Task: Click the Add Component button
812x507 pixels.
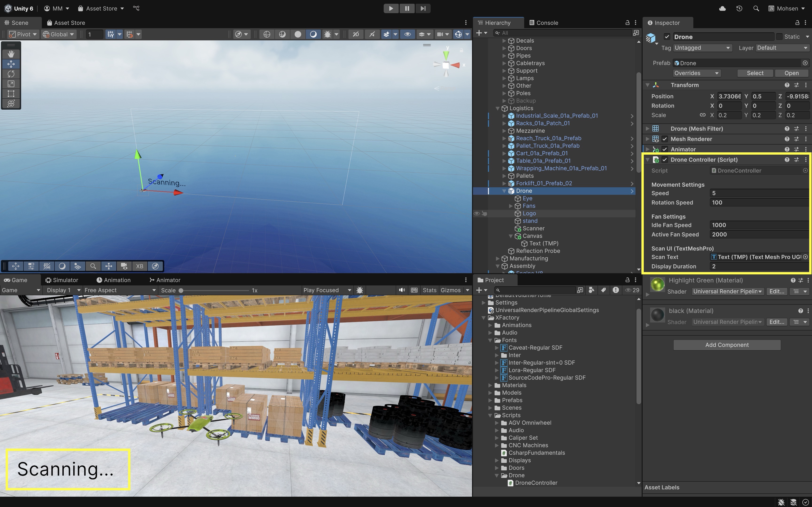Action: pos(727,345)
